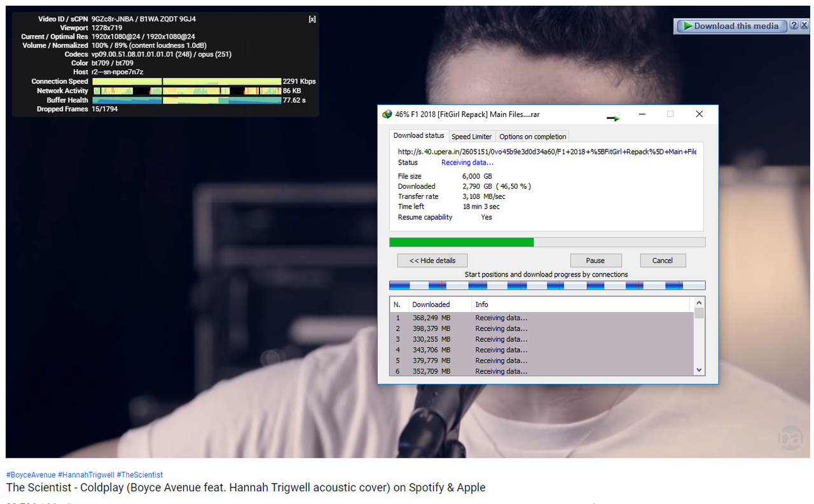Click the scroll down arrow in connections list
The image size is (814, 504).
(x=699, y=370)
